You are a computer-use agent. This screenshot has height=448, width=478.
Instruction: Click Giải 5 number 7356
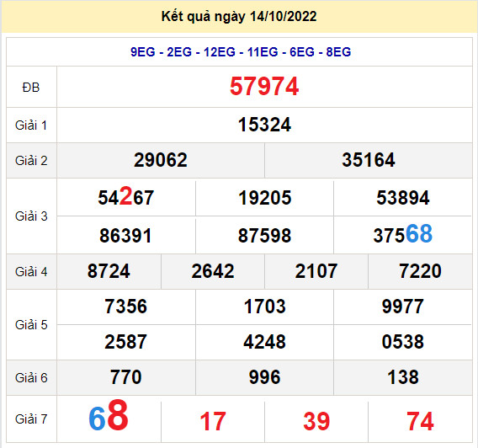(x=126, y=307)
